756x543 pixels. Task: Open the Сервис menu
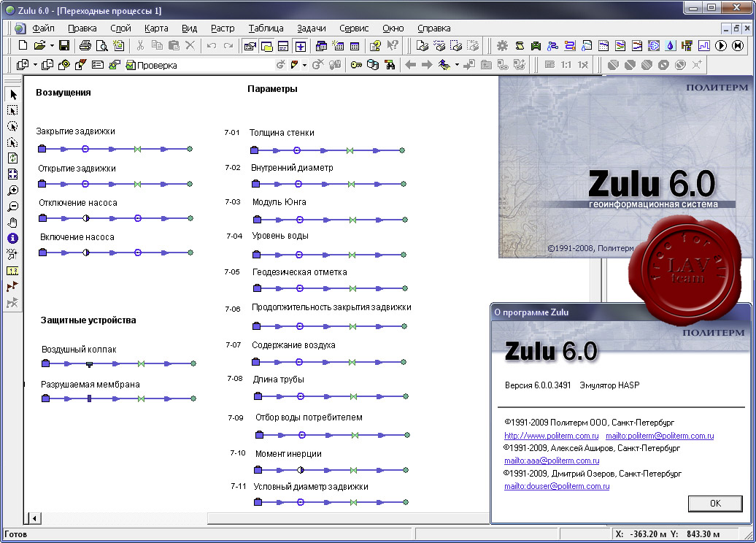tap(354, 28)
